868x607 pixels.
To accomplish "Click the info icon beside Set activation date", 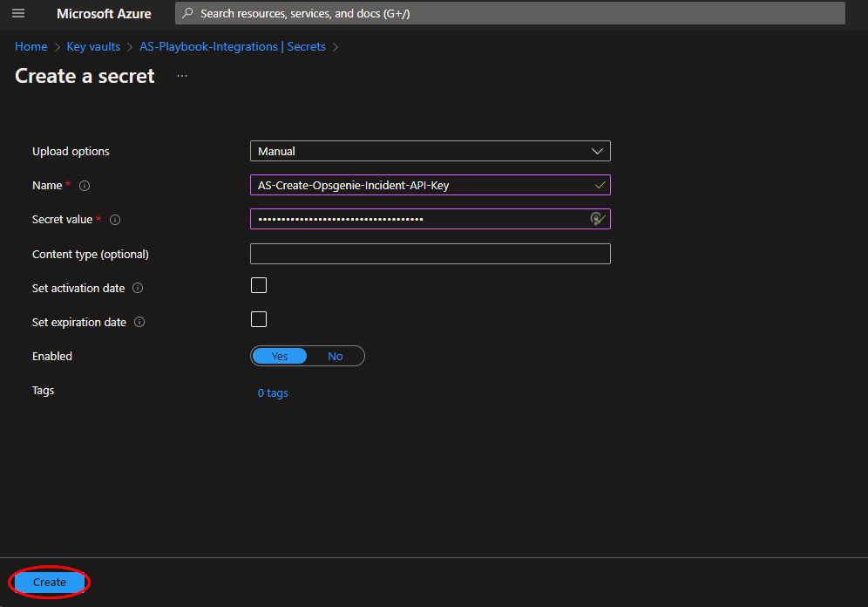I will coord(138,288).
